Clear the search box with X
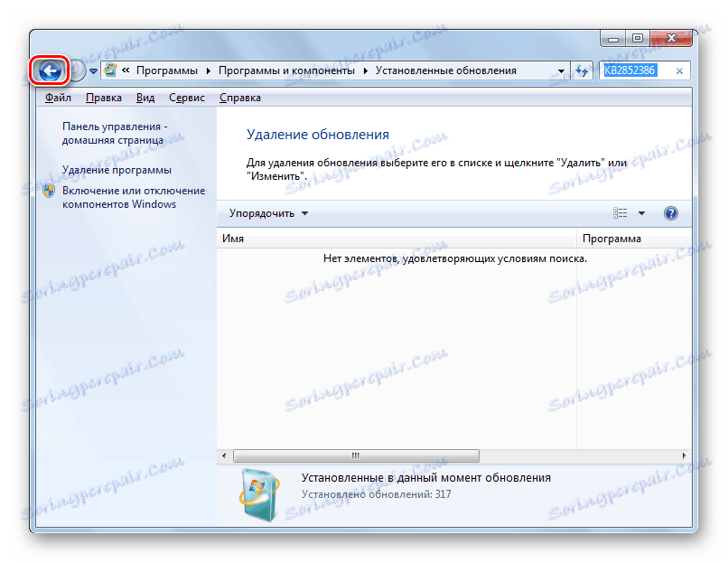The image size is (728, 563). (679, 71)
